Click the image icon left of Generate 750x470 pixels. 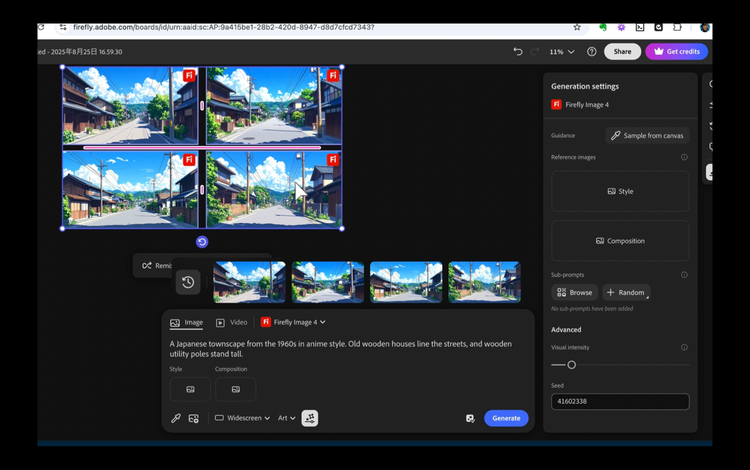[470, 418]
